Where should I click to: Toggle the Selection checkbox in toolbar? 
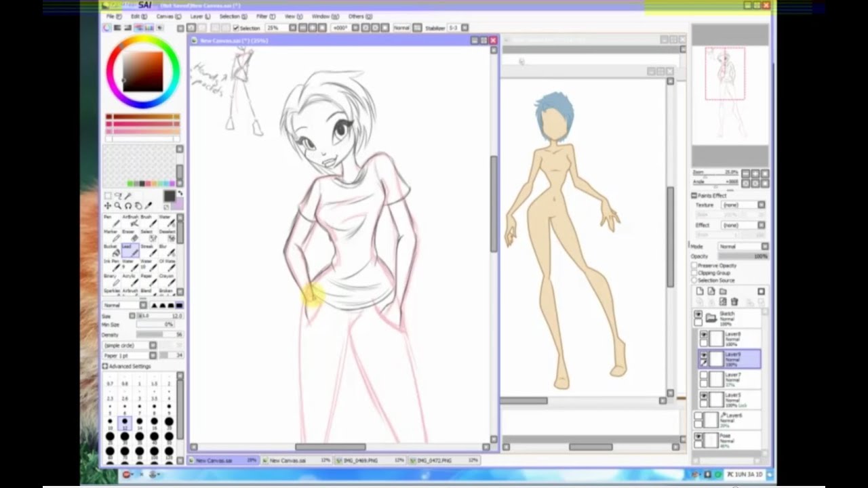pyautogui.click(x=235, y=28)
